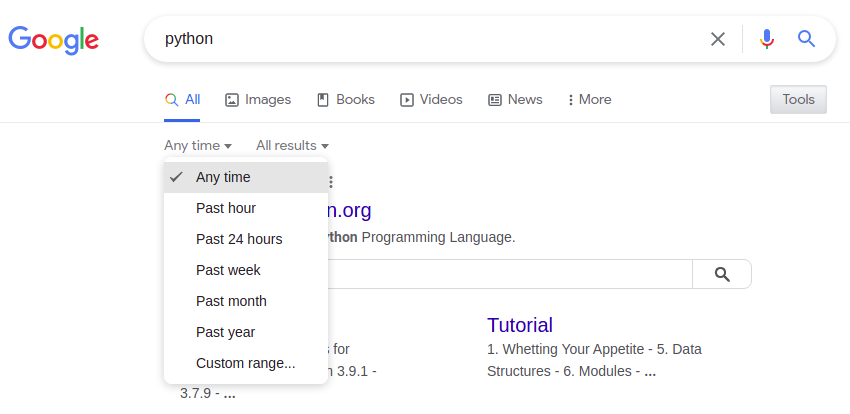
Task: Open the Books tab
Action: [x=346, y=100]
